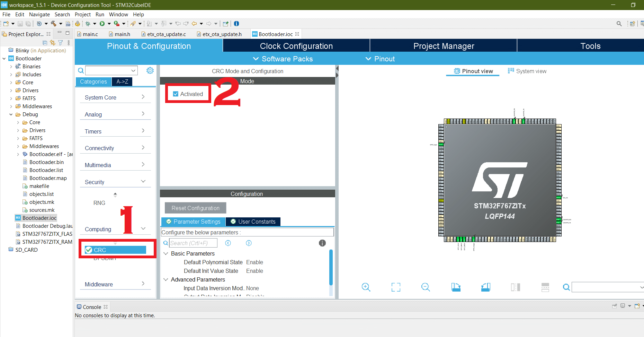Open the category settings gear icon

click(x=150, y=70)
